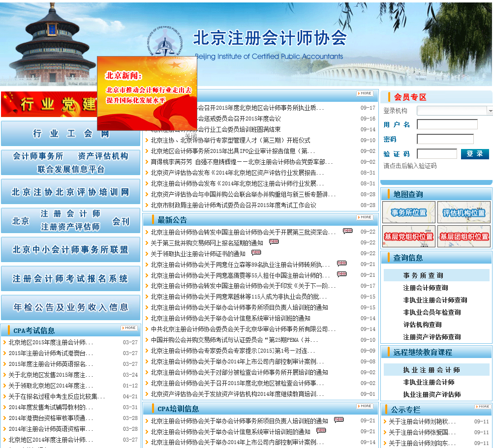Open 2015年度注册会计师英语报名 exam item
This screenshot has height=448, width=493.
pos(51,364)
